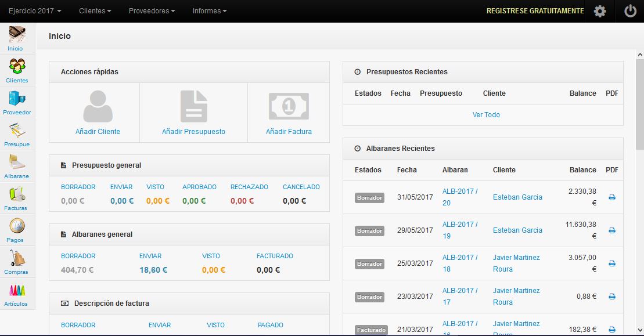Image resolution: width=644 pixels, height=336 pixels.
Task: Click CANCELADO label in Presupuesto general
Action: pyautogui.click(x=301, y=187)
